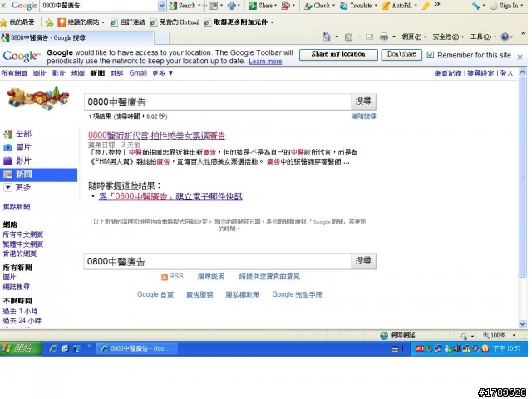Open the 工具 (Tools) menu
Screen dimensions: 532x399
click(483, 37)
